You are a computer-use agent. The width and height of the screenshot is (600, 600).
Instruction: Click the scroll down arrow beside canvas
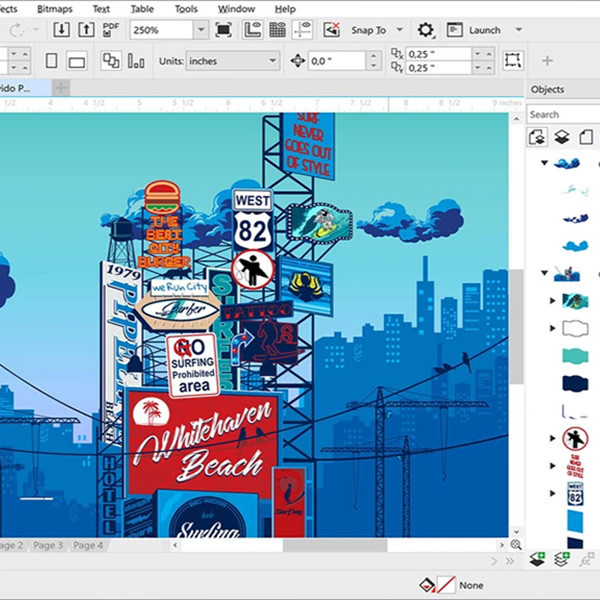(x=516, y=532)
